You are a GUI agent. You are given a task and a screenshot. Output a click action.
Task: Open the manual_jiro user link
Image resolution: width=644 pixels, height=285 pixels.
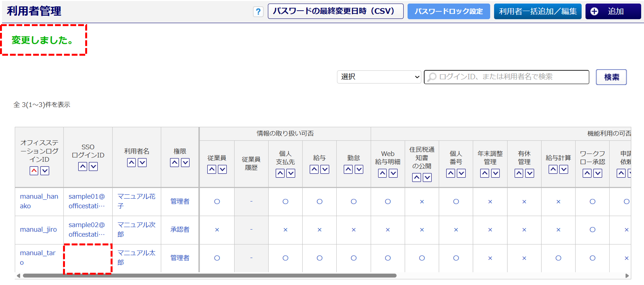pos(38,230)
